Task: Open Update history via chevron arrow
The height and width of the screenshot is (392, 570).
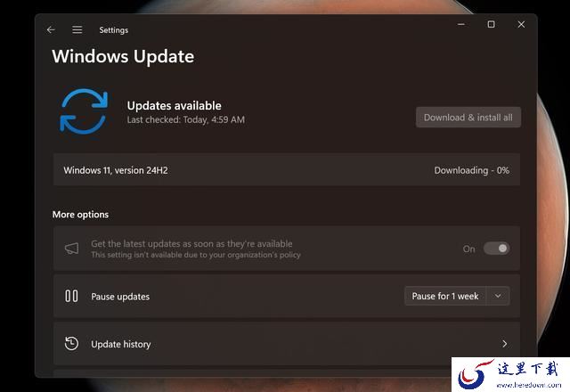Action: (x=505, y=344)
